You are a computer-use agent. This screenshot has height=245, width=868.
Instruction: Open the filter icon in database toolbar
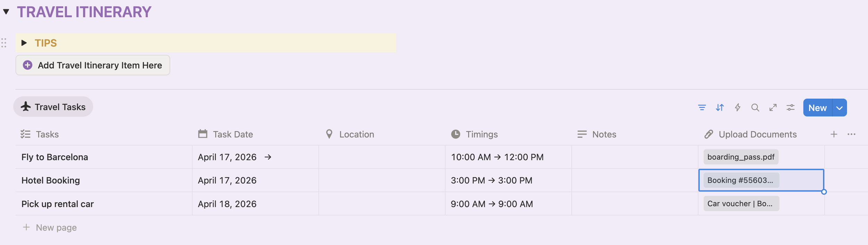coord(702,108)
